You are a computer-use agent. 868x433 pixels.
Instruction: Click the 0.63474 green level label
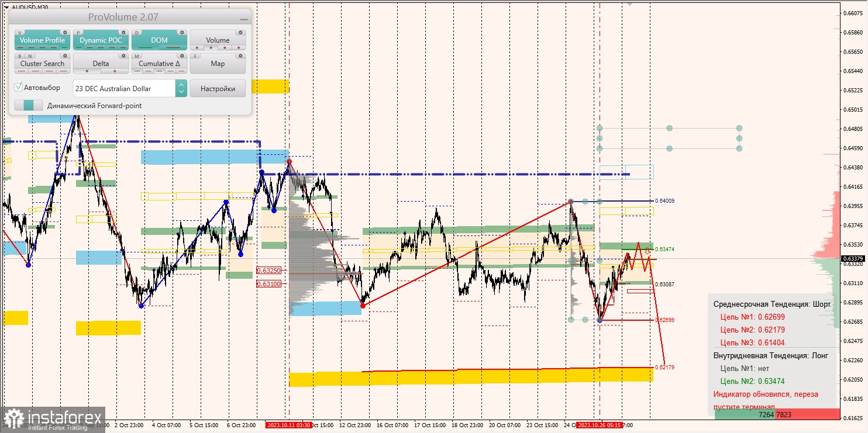664,249
